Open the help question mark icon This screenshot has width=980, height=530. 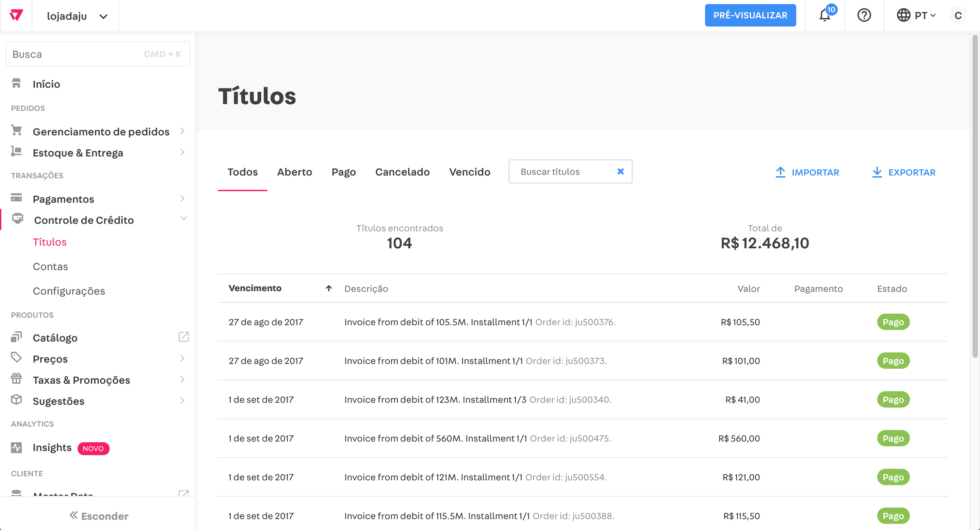pyautogui.click(x=864, y=16)
